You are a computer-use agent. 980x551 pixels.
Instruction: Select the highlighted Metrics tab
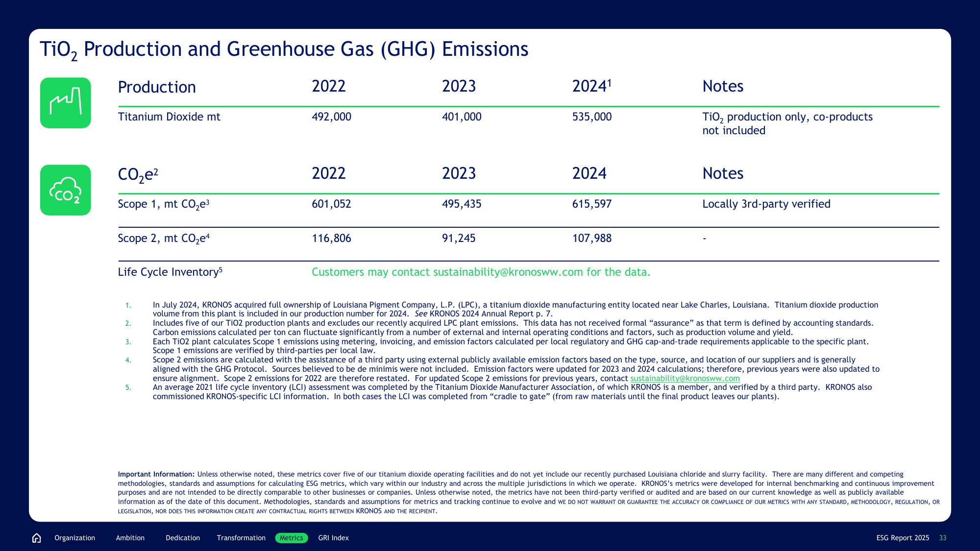point(292,538)
